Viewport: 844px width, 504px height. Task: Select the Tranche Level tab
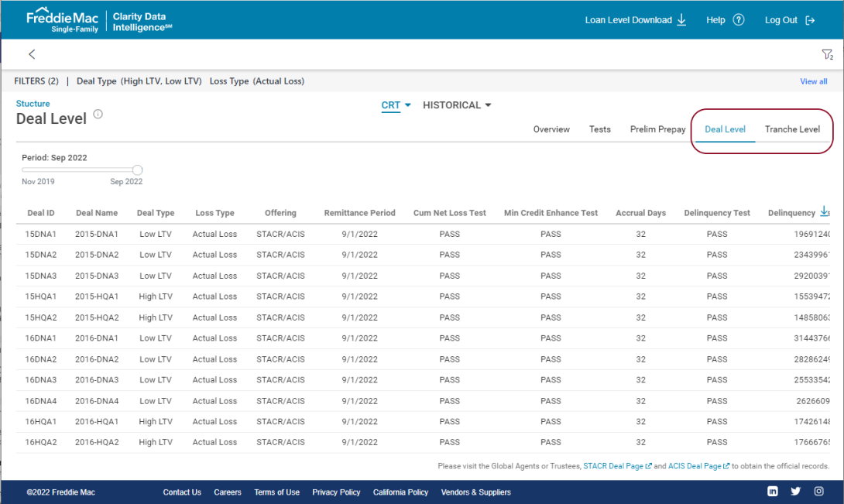click(x=792, y=129)
